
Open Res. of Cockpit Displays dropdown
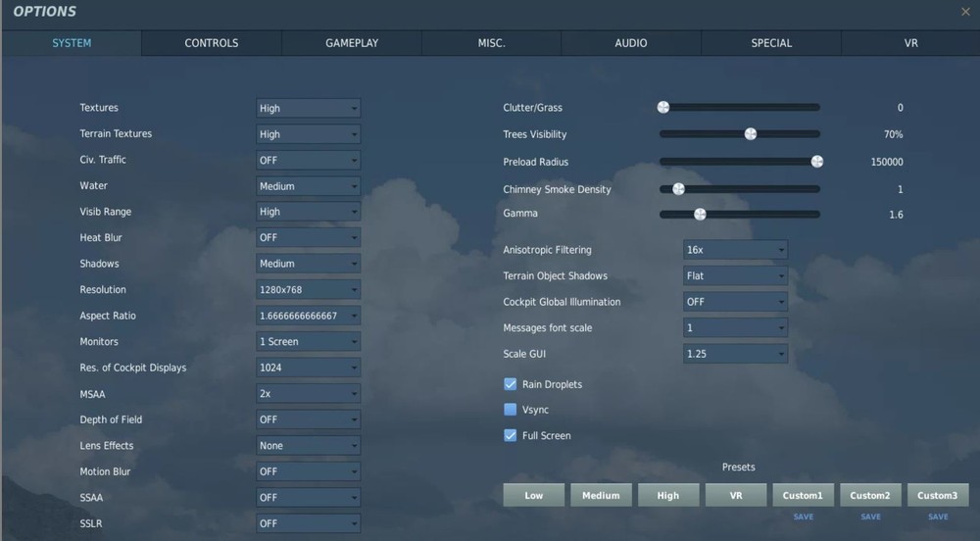(x=308, y=368)
